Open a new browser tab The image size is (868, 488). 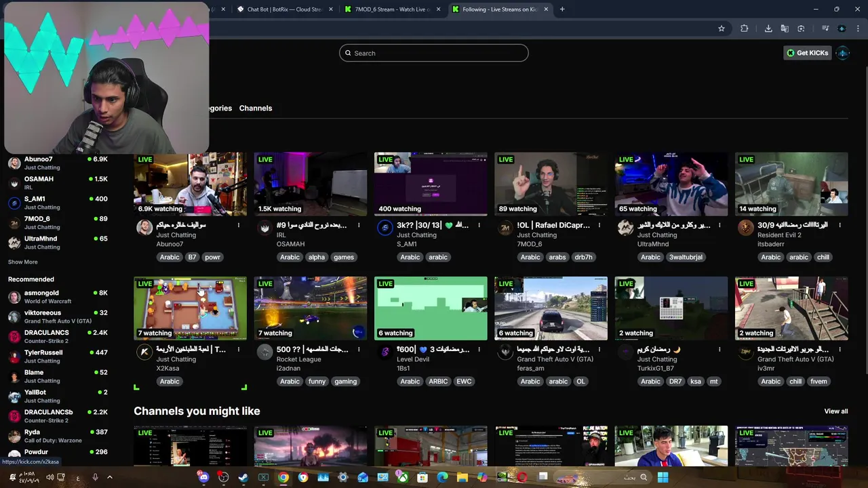562,9
